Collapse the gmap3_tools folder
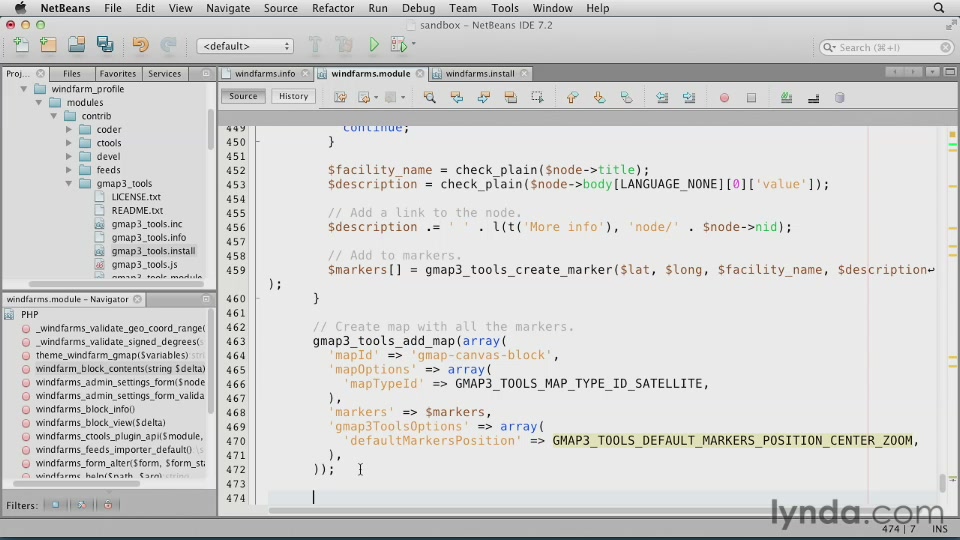 (x=69, y=183)
